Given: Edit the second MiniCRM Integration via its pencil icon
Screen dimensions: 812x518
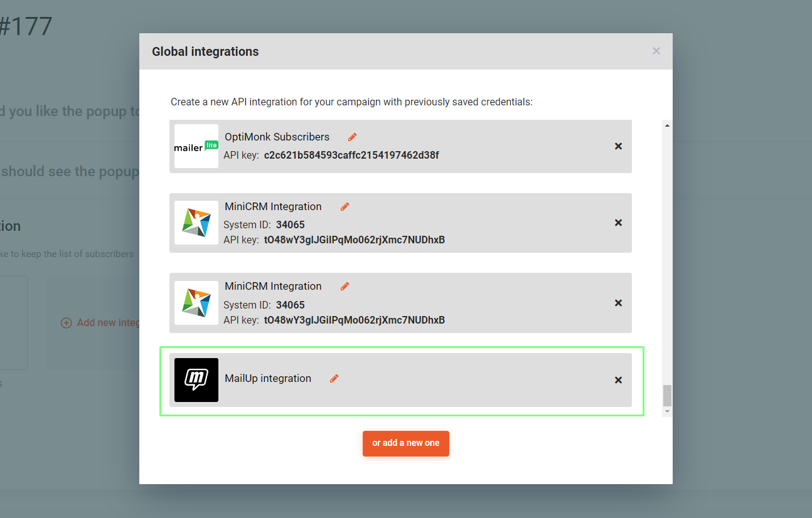Looking at the screenshot, I should (345, 286).
